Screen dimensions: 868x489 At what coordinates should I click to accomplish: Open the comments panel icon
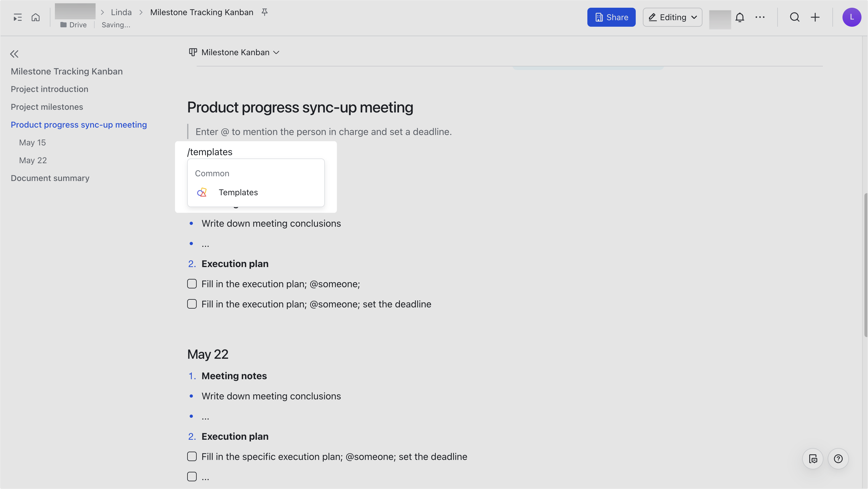(x=813, y=459)
